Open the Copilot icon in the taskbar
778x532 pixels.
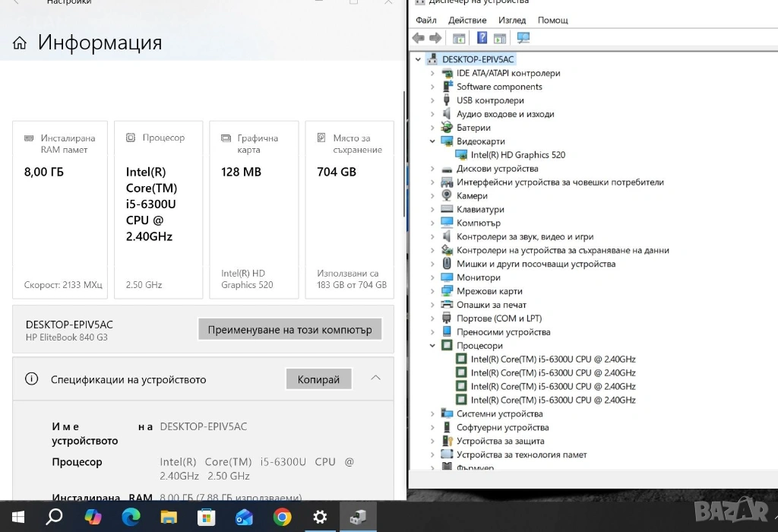coord(93,518)
